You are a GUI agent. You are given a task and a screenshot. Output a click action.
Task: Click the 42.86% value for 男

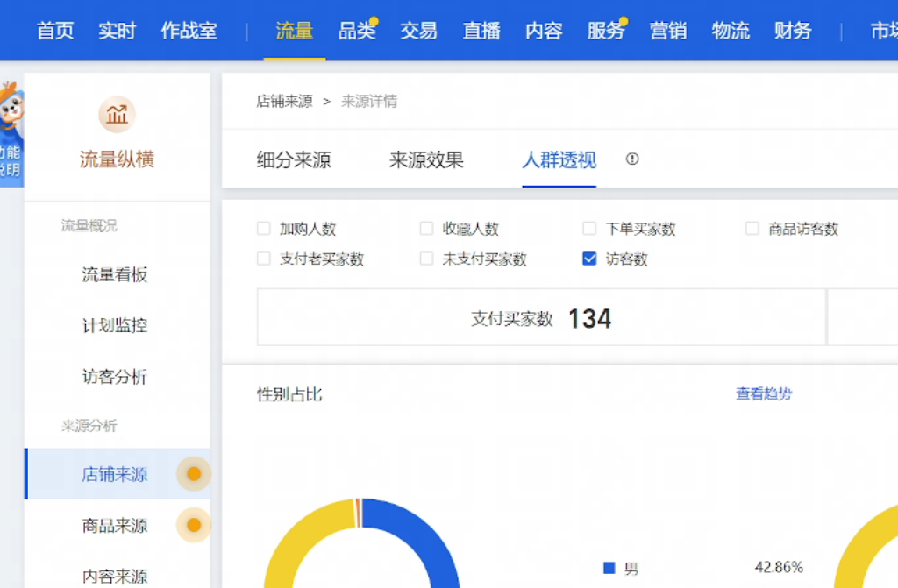coord(779,567)
